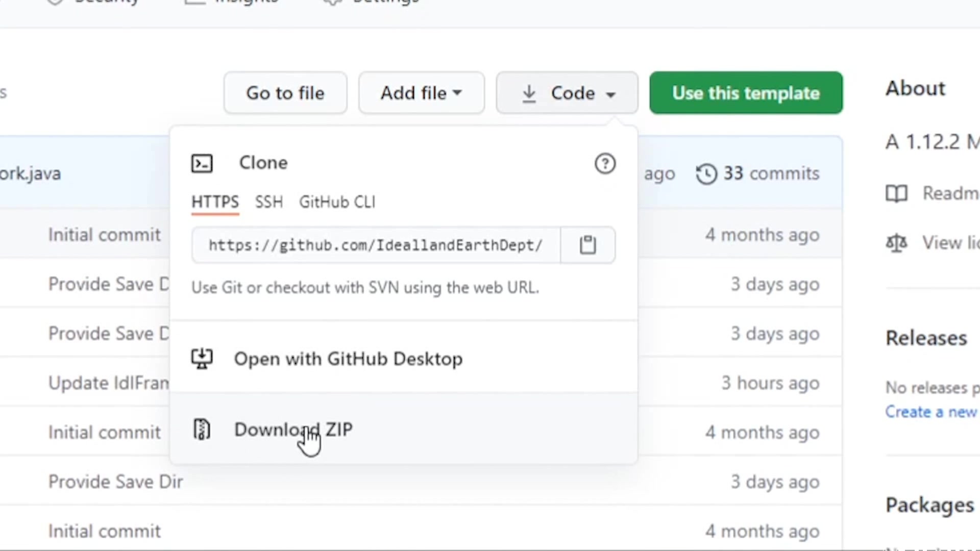This screenshot has width=980, height=551.
Task: Click the GitHub Desktop monitor icon
Action: (202, 359)
